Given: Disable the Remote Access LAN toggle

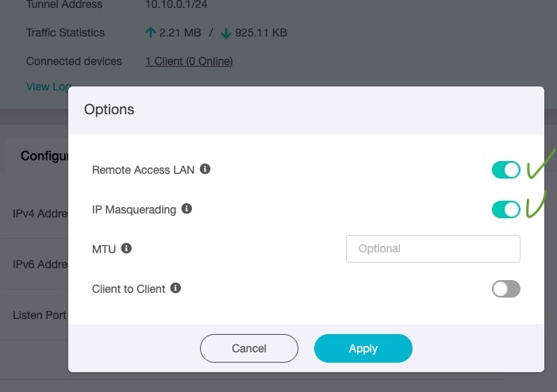Looking at the screenshot, I should coord(506,170).
